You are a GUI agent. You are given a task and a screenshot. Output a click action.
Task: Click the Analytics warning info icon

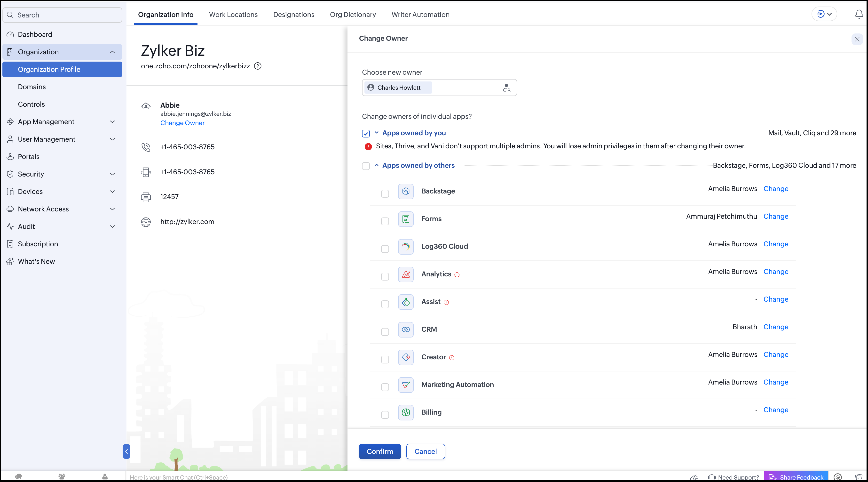pyautogui.click(x=457, y=275)
